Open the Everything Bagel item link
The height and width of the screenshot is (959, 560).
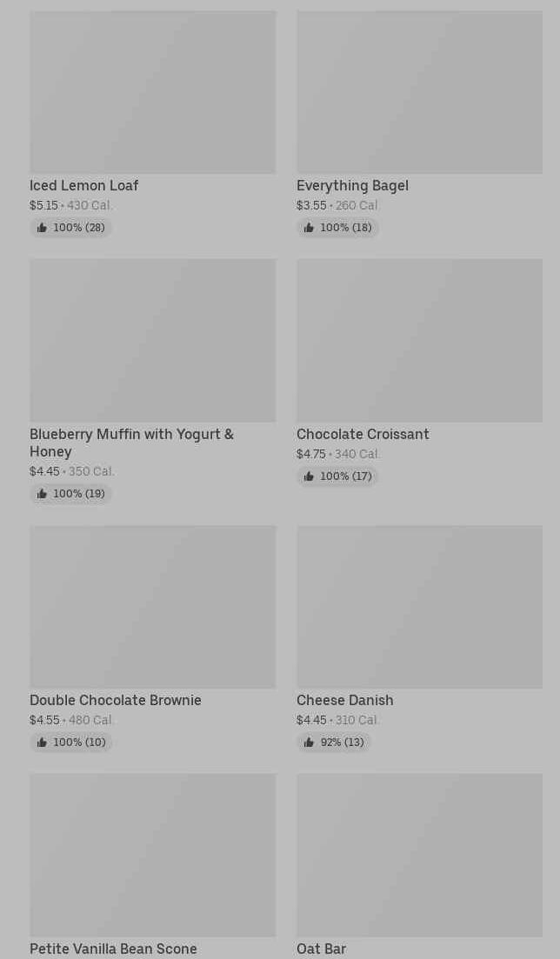click(352, 185)
